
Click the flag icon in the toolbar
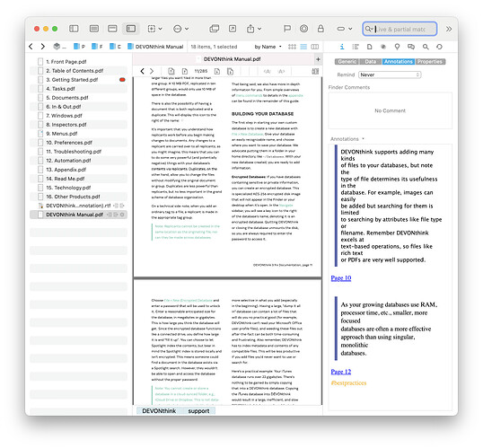(286, 29)
